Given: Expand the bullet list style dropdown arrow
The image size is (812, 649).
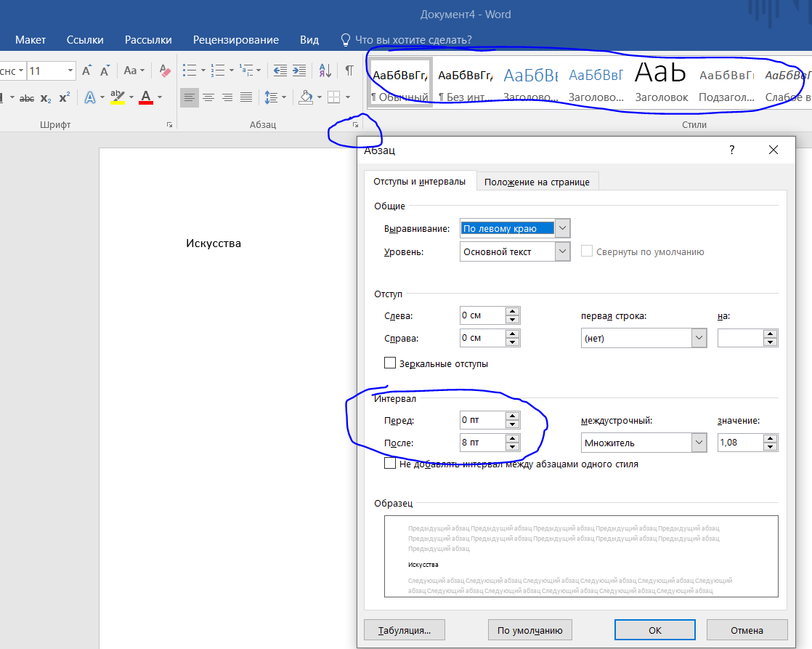Looking at the screenshot, I should click(x=203, y=70).
